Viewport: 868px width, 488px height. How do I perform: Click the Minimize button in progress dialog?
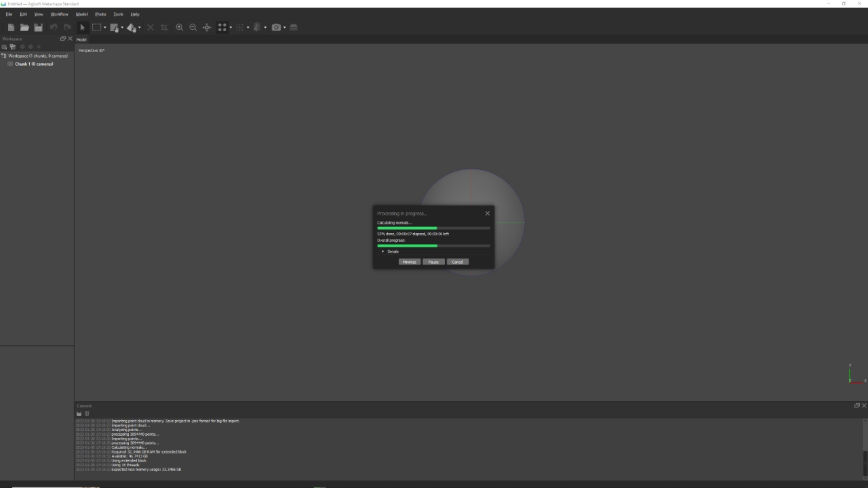click(x=410, y=262)
